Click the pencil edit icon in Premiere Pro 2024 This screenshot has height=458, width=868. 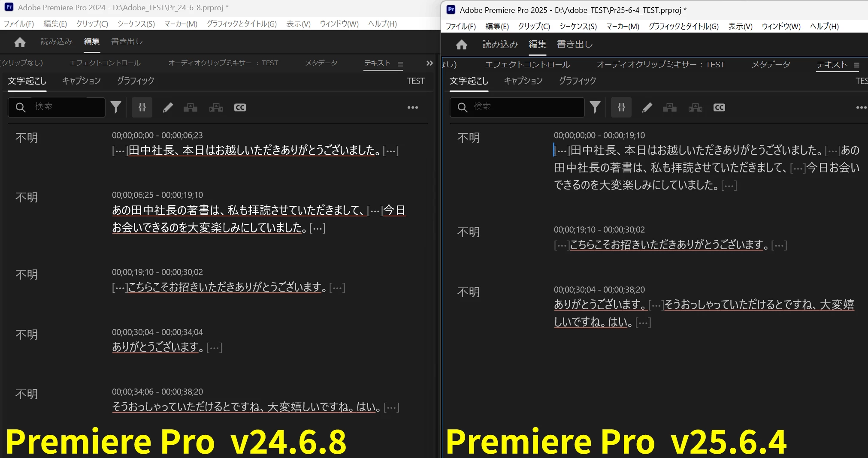168,108
